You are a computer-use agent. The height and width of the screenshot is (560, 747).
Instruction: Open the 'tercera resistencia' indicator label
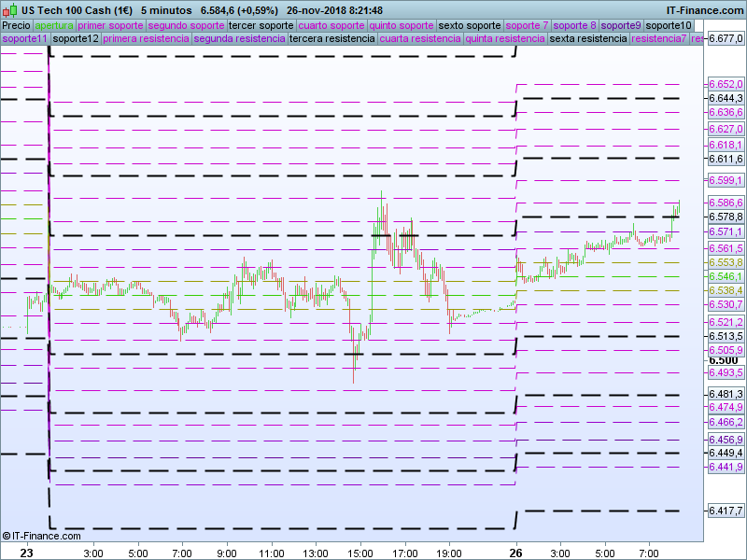coord(331,39)
